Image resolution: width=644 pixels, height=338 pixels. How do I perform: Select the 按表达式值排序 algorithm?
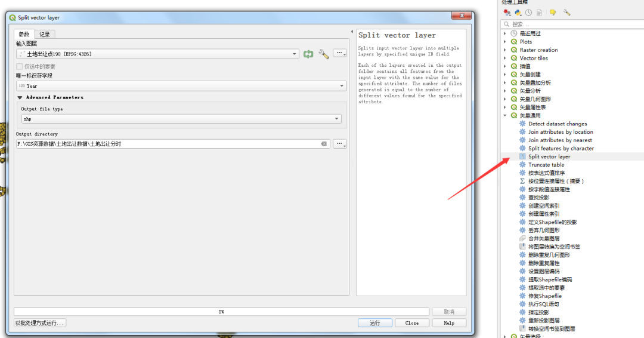click(x=546, y=173)
